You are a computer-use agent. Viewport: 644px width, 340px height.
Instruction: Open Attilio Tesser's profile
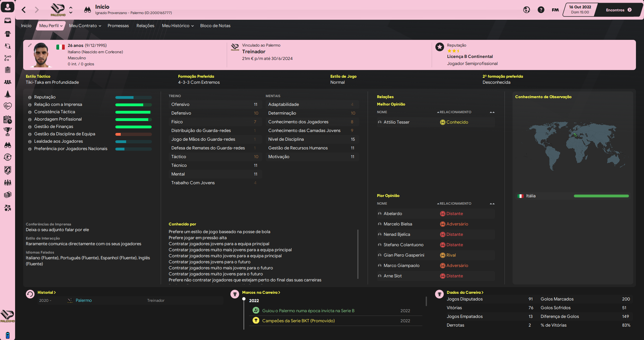click(x=396, y=122)
